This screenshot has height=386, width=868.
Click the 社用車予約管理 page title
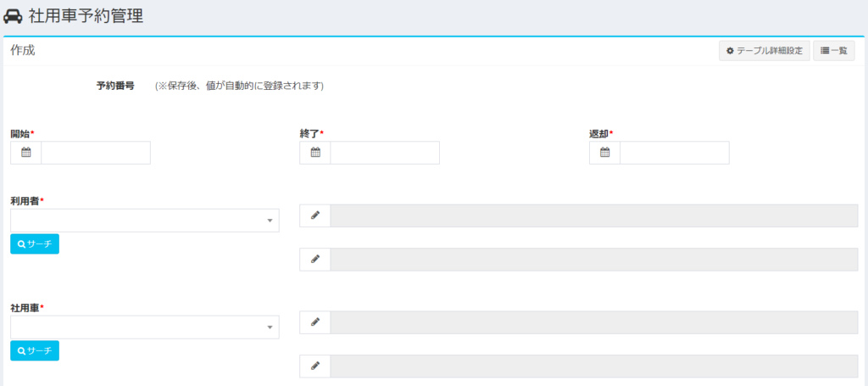click(x=86, y=17)
